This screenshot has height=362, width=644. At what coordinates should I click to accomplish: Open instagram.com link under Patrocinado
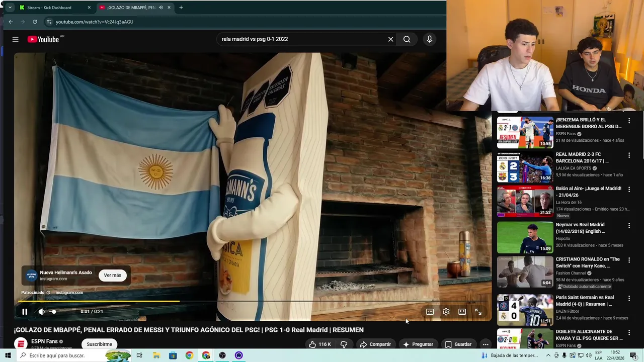69,293
